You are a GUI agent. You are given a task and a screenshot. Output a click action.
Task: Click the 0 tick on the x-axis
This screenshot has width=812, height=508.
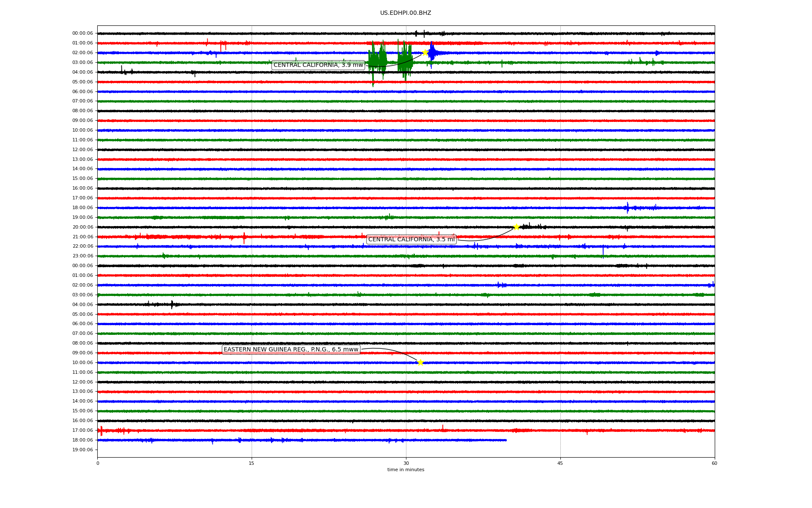[98, 463]
